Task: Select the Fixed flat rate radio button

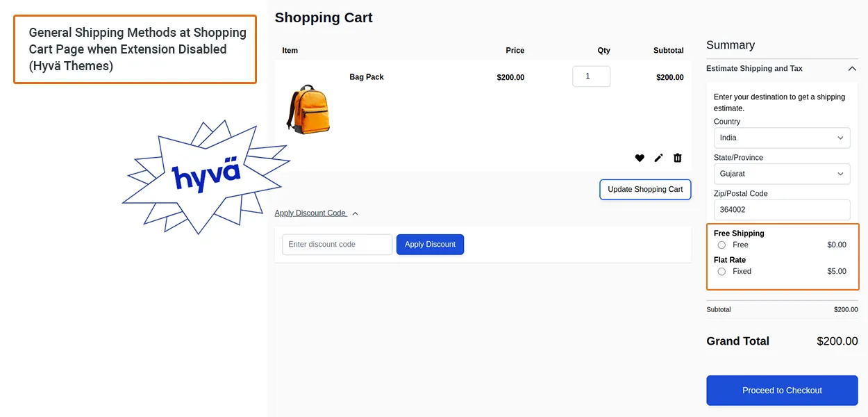Action: click(x=721, y=272)
